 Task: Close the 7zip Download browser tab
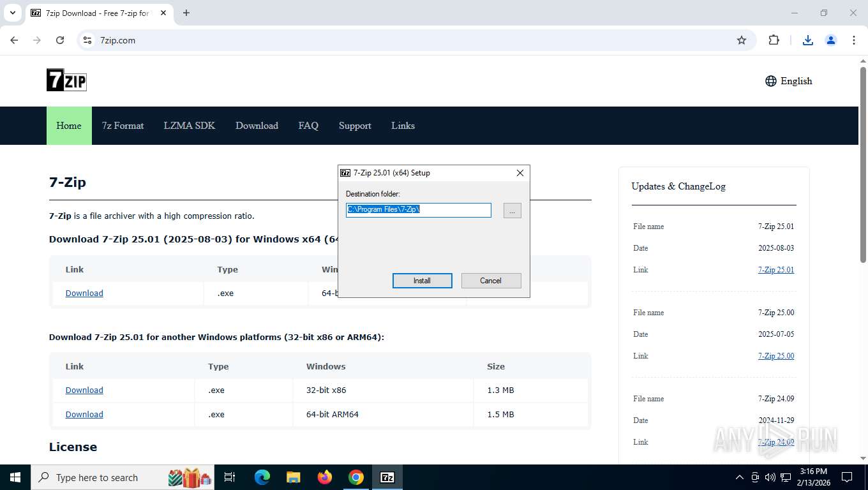163,13
